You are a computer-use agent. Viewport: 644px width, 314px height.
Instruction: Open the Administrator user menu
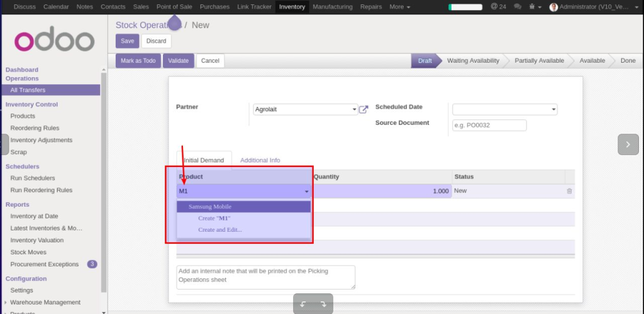pos(594,7)
